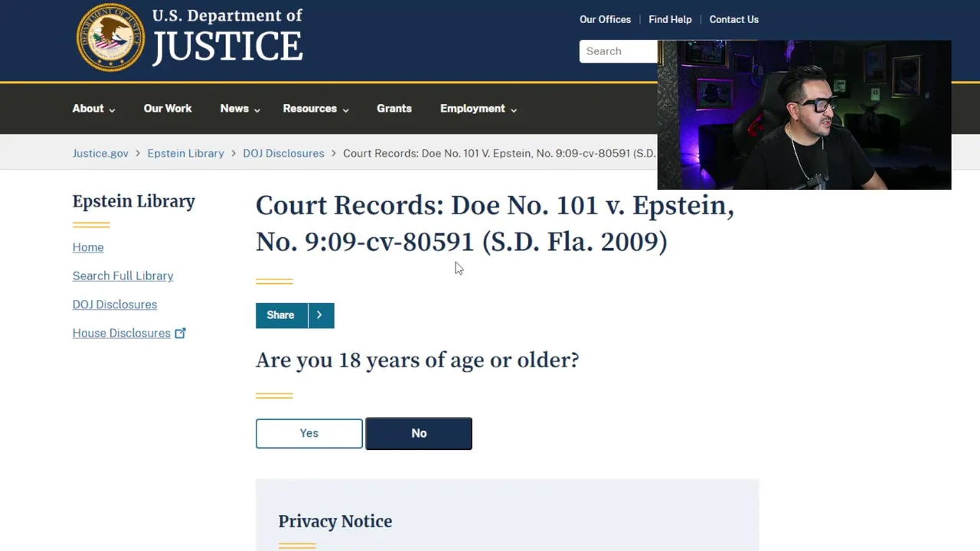This screenshot has height=551, width=980.
Task: Click the Department of Justice seal logo
Action: tap(110, 37)
